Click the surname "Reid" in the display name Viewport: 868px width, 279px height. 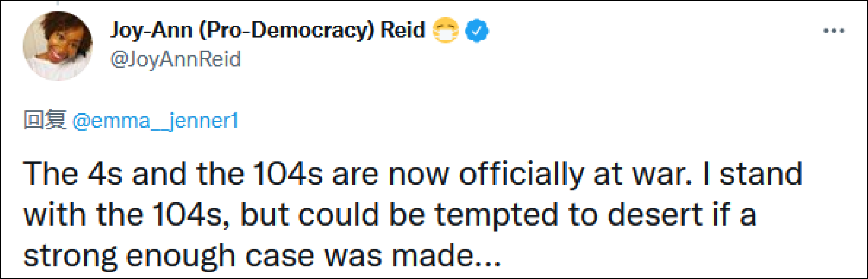pyautogui.click(x=403, y=30)
